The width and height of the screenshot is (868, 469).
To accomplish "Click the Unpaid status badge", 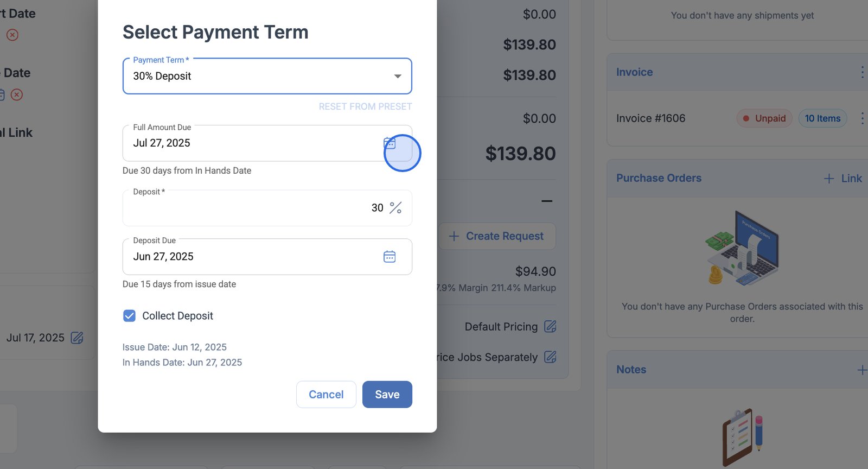I will [764, 118].
